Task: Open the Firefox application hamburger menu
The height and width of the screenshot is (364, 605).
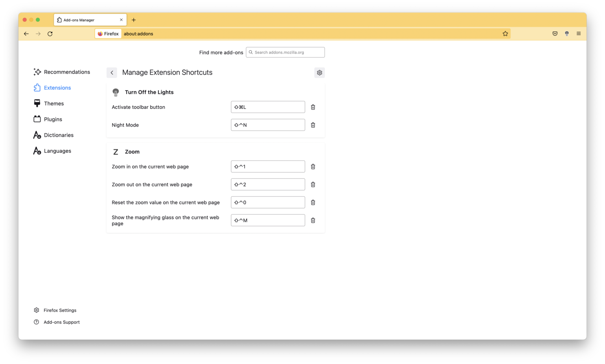Action: (x=579, y=33)
